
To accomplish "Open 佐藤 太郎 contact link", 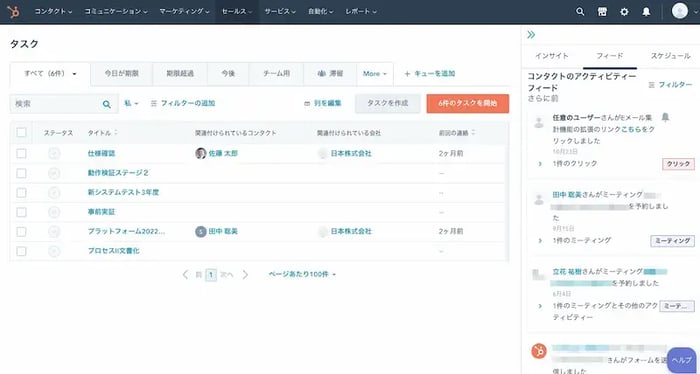I will (223, 154).
